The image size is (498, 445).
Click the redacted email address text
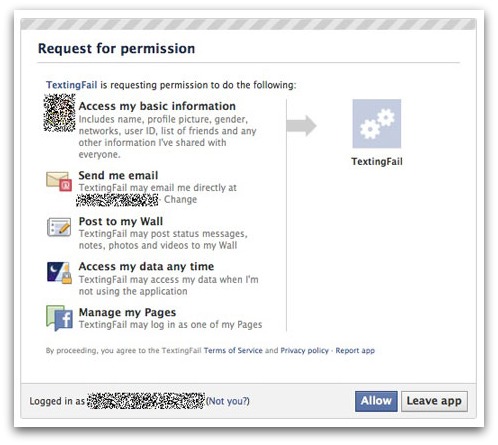[x=117, y=200]
